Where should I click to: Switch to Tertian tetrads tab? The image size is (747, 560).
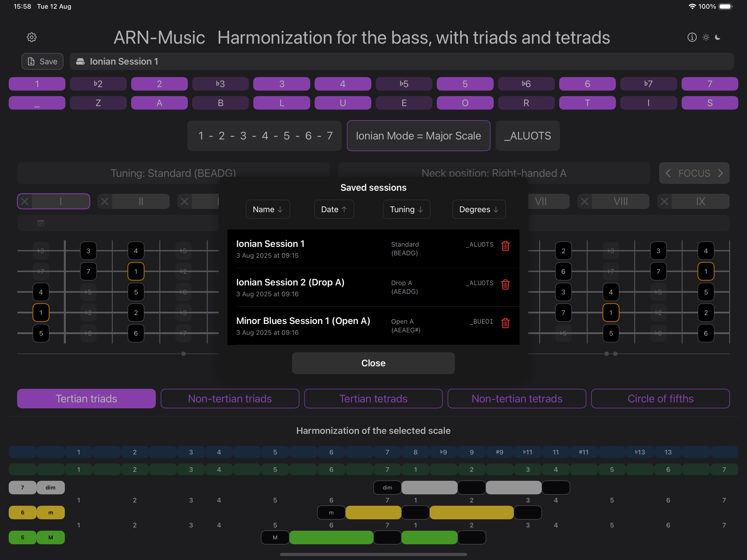(373, 399)
